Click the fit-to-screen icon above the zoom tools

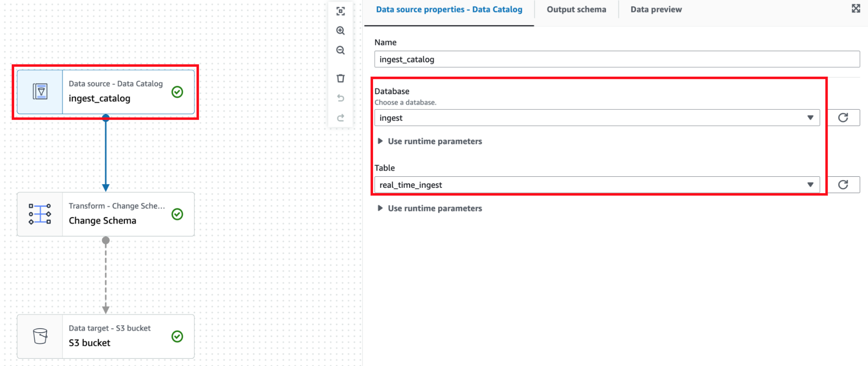click(x=340, y=12)
